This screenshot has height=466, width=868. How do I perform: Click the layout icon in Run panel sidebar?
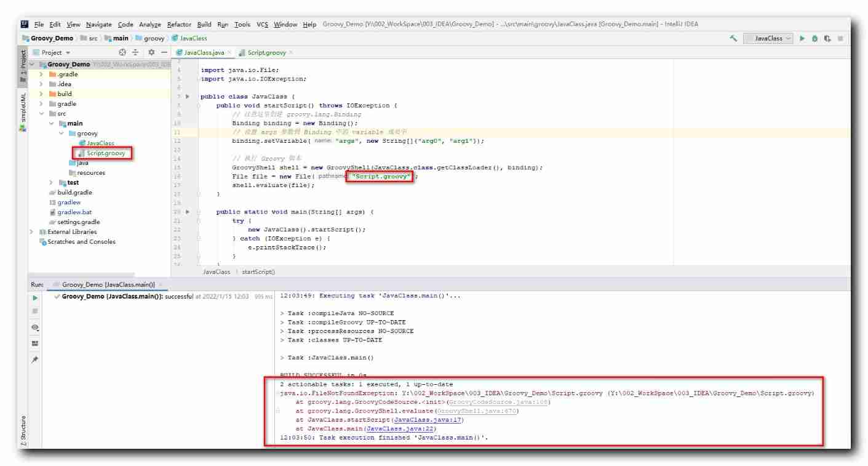click(35, 343)
